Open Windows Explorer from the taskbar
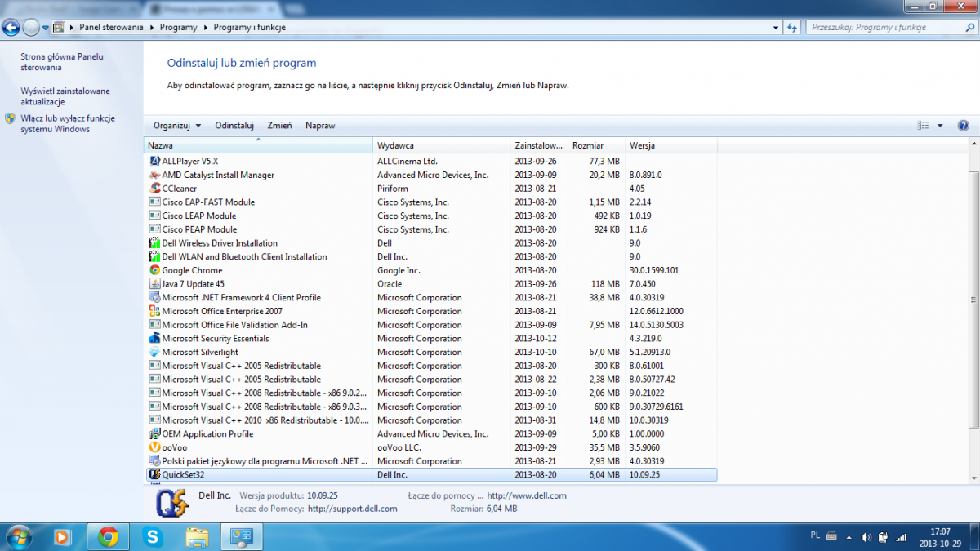 pyautogui.click(x=197, y=536)
